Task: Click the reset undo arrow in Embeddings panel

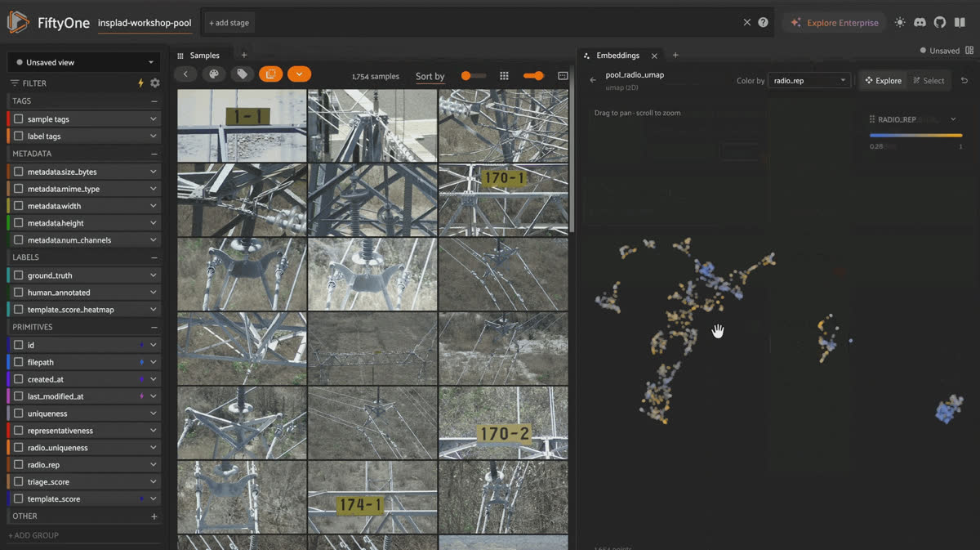Action: [964, 80]
